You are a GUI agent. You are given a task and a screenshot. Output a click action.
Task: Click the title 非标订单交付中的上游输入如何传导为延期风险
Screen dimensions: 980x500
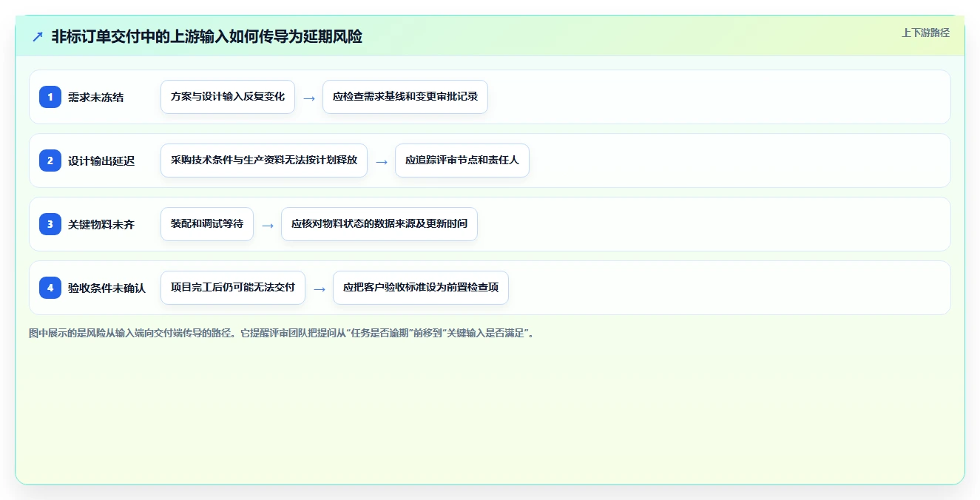[x=207, y=36]
